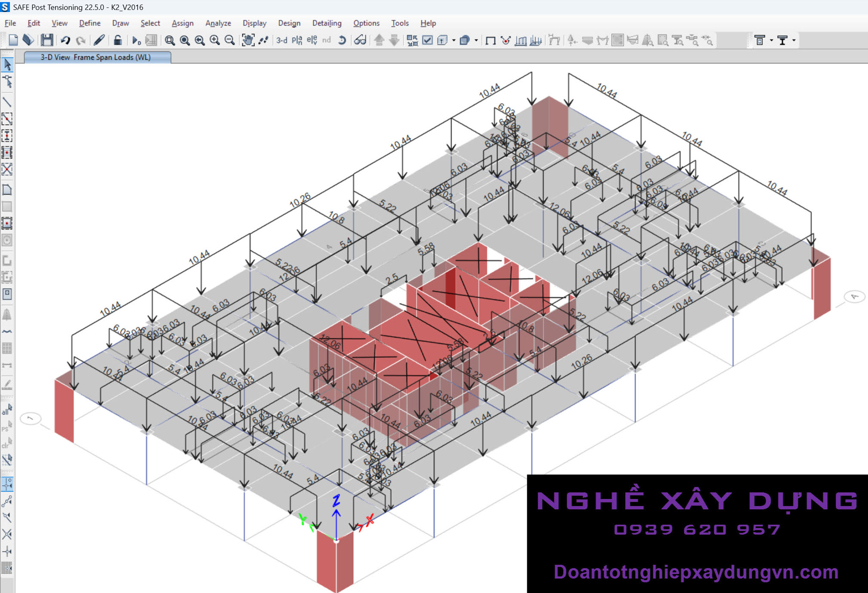
Task: Switch to 3-d view button
Action: [x=282, y=40]
